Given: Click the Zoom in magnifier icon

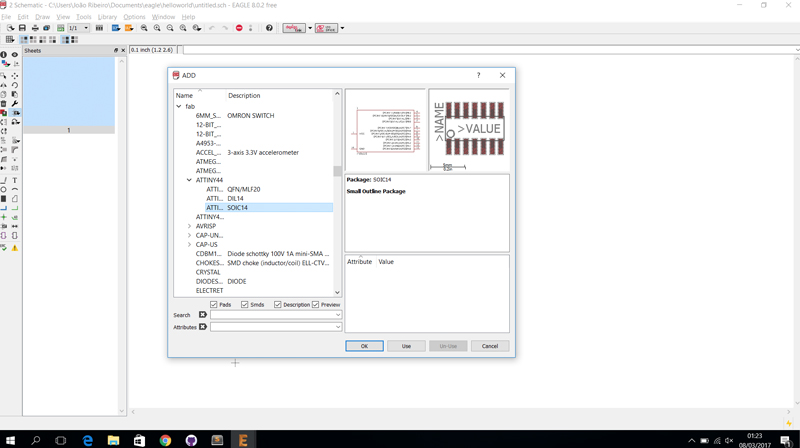Looking at the screenshot, I should [157, 28].
